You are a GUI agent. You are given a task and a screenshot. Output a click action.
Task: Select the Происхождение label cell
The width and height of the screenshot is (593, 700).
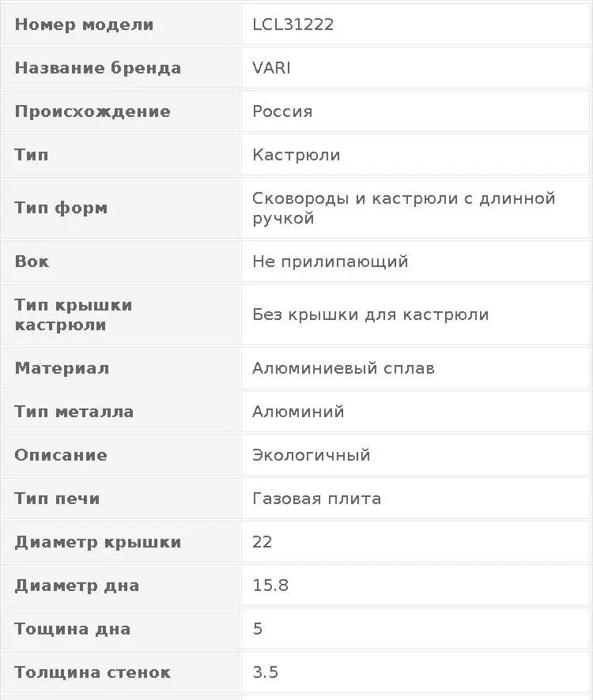93,111
